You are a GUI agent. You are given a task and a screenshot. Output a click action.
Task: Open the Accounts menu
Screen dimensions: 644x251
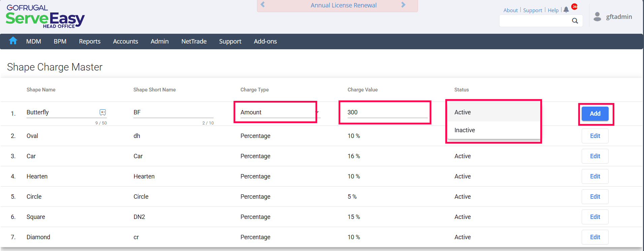[x=125, y=41]
